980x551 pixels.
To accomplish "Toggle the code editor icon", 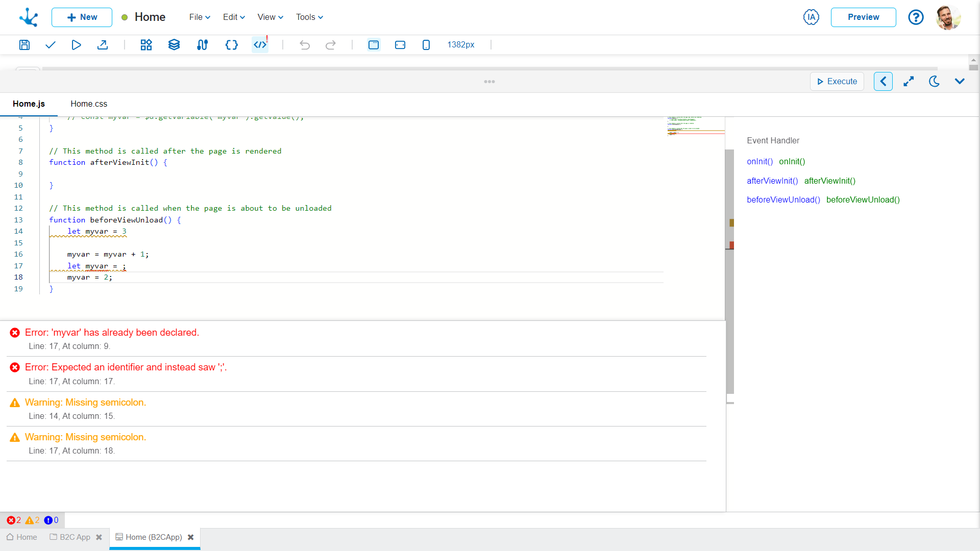I will (260, 45).
